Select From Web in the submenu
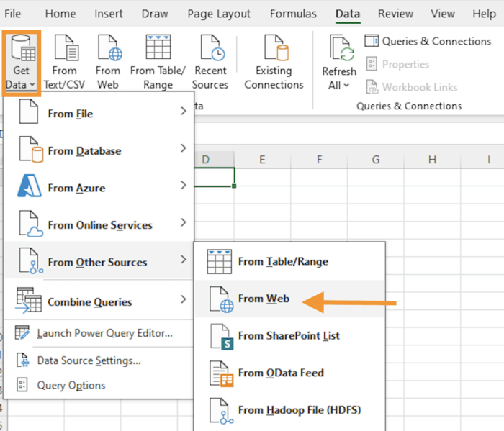Screen dimensions: 504x431 289,299
